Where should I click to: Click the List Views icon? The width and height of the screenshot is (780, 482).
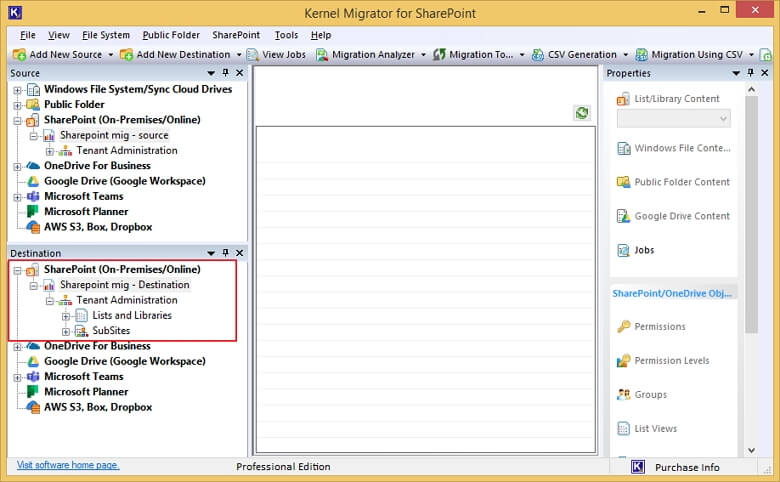pos(623,428)
